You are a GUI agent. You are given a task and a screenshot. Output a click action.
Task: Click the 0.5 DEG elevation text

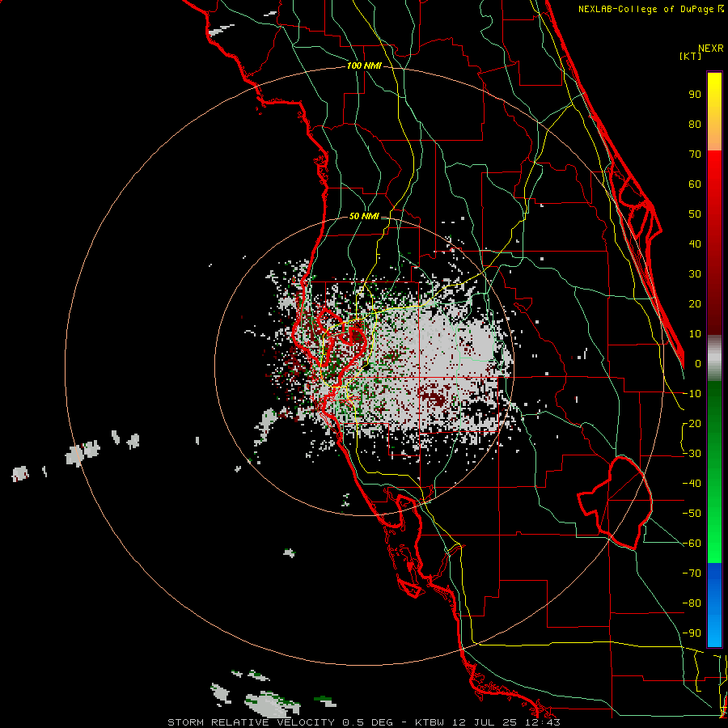coord(368,722)
